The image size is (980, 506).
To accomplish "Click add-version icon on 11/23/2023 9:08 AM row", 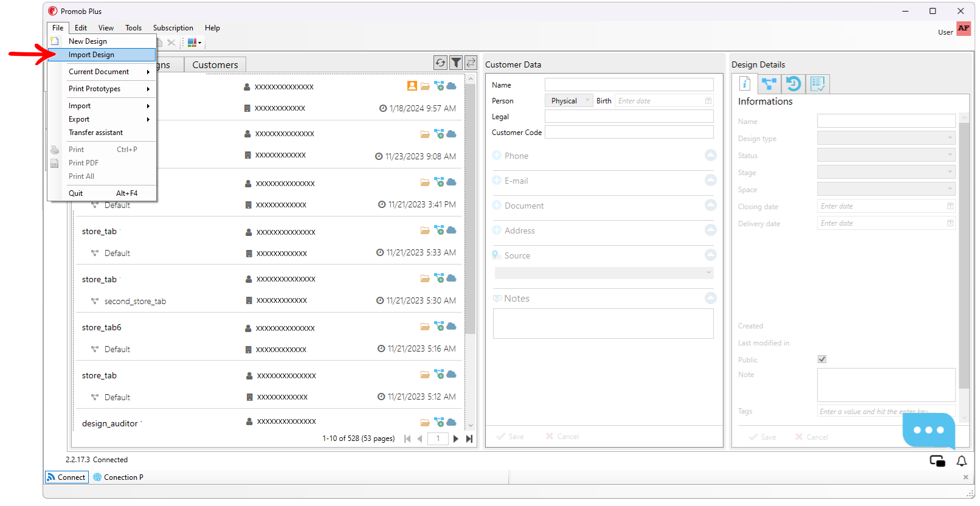I will [x=438, y=134].
